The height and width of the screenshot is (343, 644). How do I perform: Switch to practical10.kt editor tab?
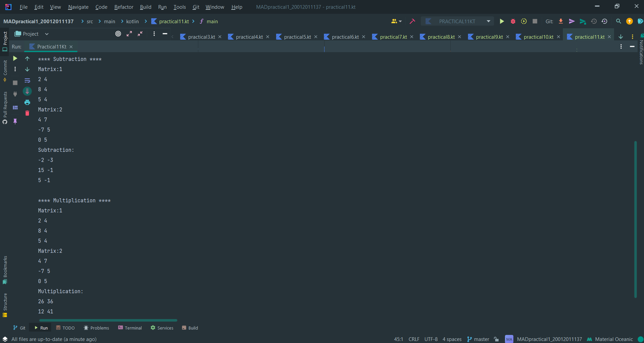[538, 37]
